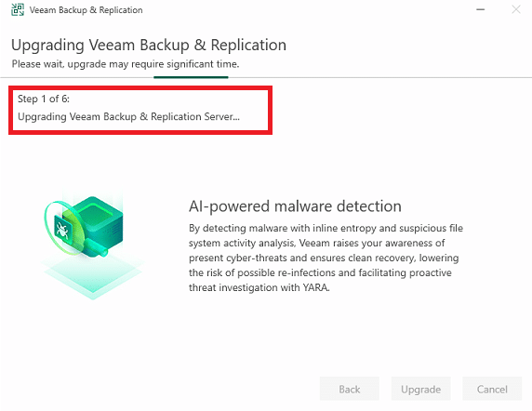Click the Veeam logo icon in title bar
532x411 pixels.
(x=18, y=10)
